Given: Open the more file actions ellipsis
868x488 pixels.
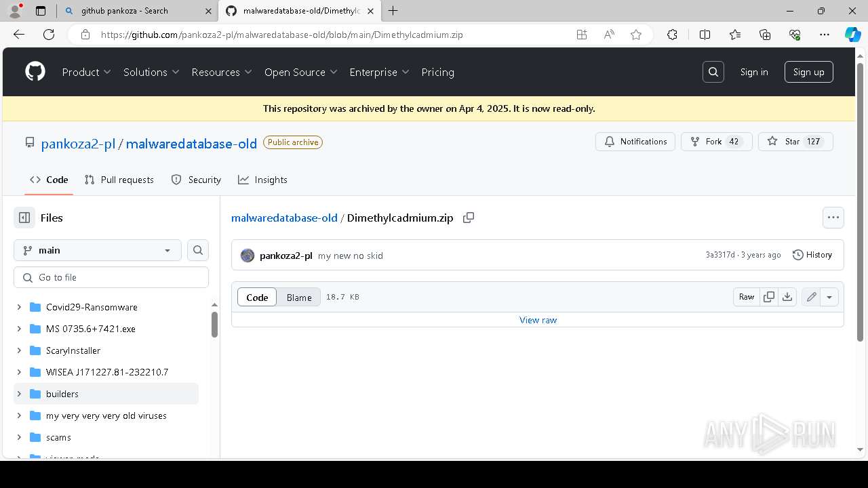Looking at the screenshot, I should pos(833,218).
